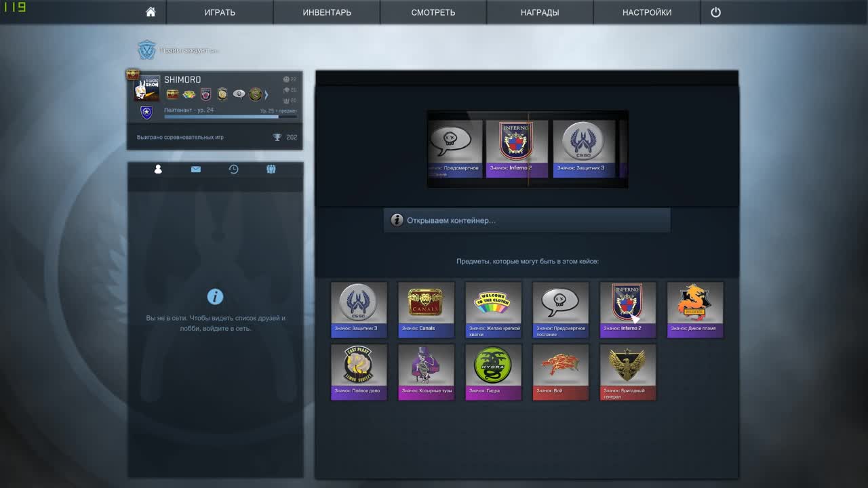Screen dimensions: 868x488
Task: Select the red Вой pin
Action: 560,372
